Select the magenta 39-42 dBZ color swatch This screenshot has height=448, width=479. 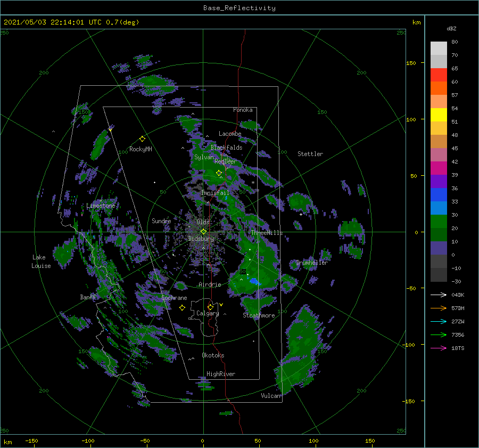click(x=439, y=168)
